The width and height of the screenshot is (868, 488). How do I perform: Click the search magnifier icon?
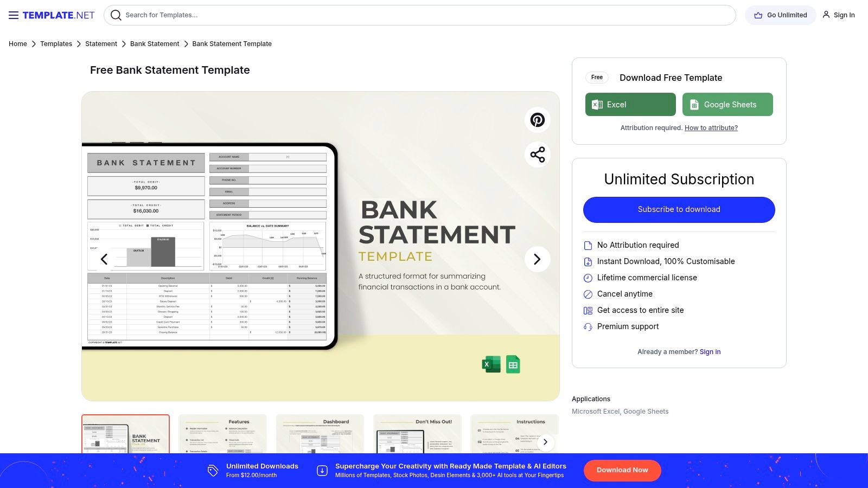coord(116,15)
